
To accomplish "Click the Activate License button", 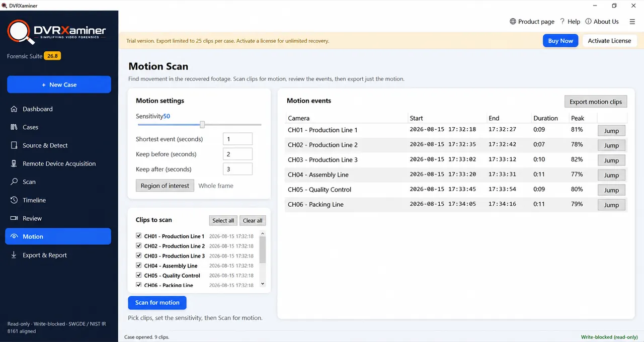I will 609,41.
